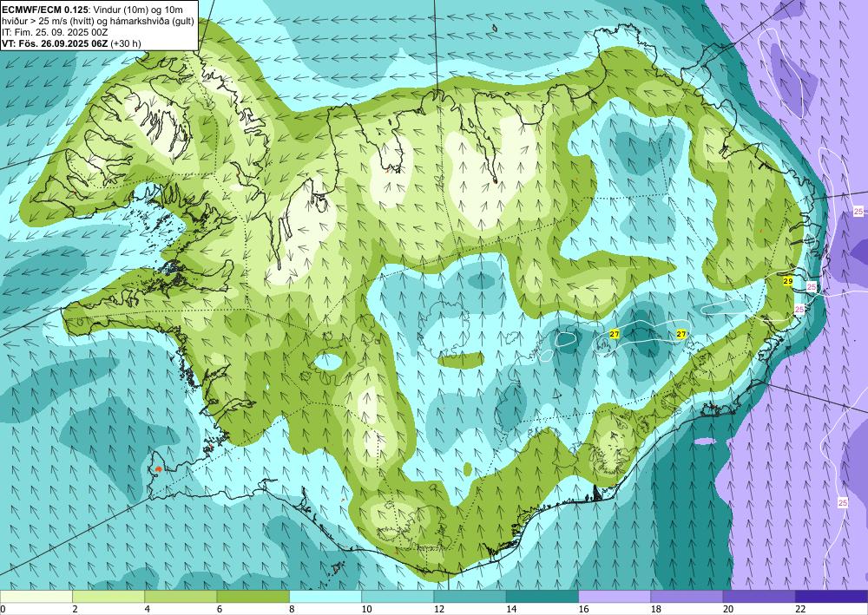Click the orange marker on the southwest peninsula
The image size is (868, 615).
pos(159,469)
